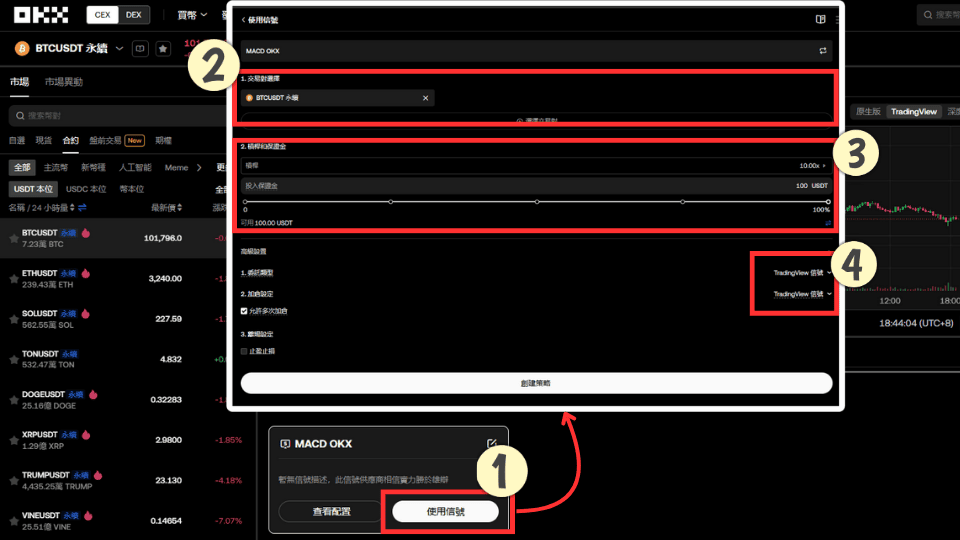Star the TRUMPUSDT row as favorite
Image resolution: width=960 pixels, height=540 pixels.
click(13, 481)
